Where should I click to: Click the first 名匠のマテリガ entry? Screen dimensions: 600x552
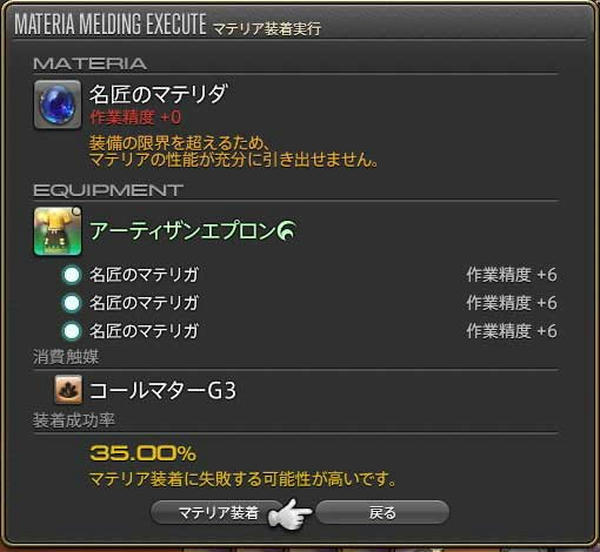(x=144, y=275)
